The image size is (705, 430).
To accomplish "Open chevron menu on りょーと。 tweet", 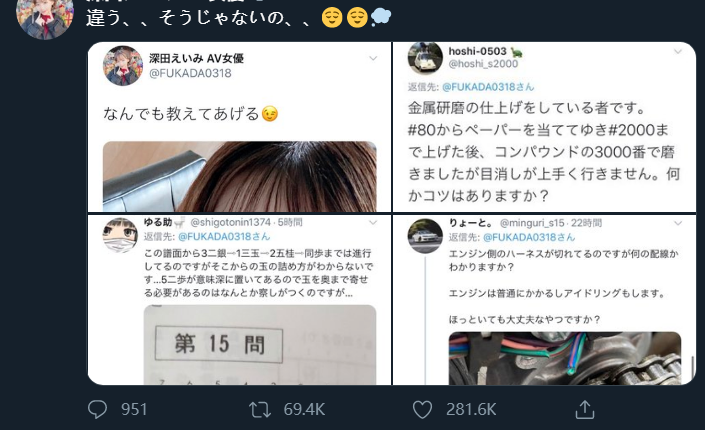I will coord(678,223).
